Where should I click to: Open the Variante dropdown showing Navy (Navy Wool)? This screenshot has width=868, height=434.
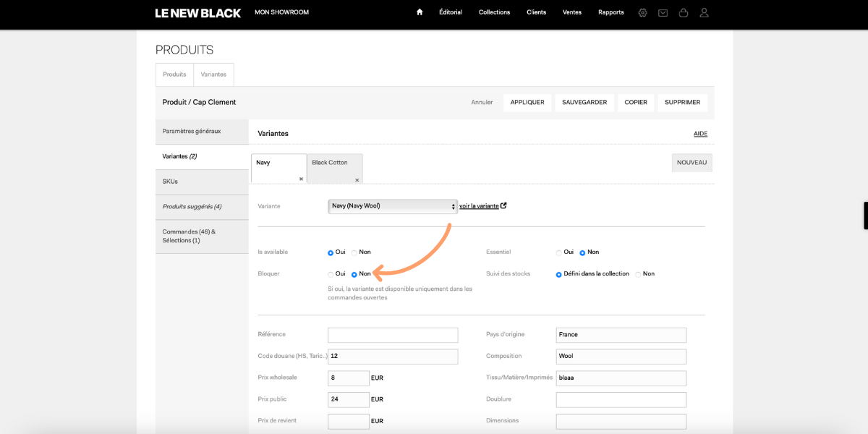[x=393, y=206]
